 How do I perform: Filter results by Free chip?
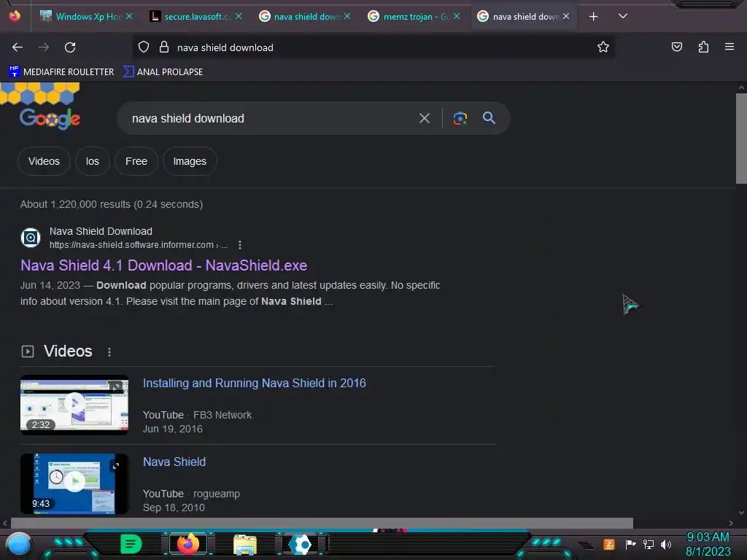(x=136, y=161)
